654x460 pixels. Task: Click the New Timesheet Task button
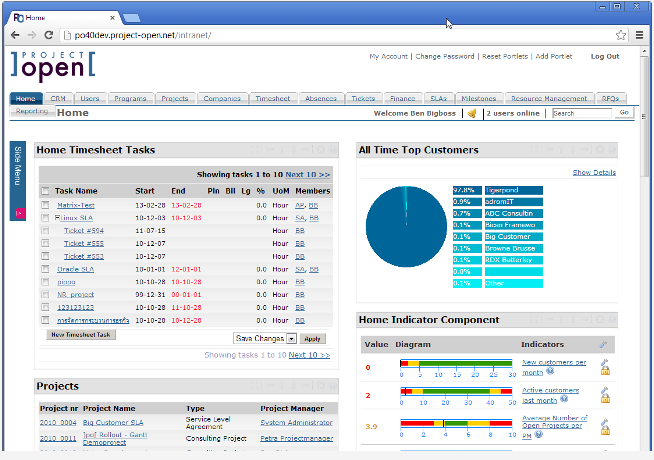click(80, 335)
